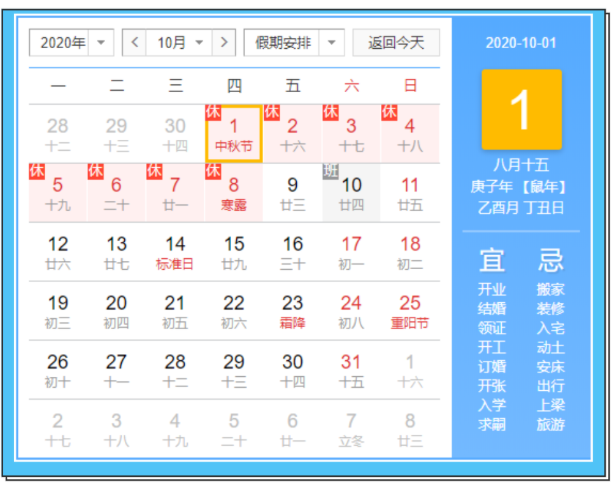Screen dimensions: 613x487
Task: Click September 28 greyed-out date
Action: coord(58,134)
